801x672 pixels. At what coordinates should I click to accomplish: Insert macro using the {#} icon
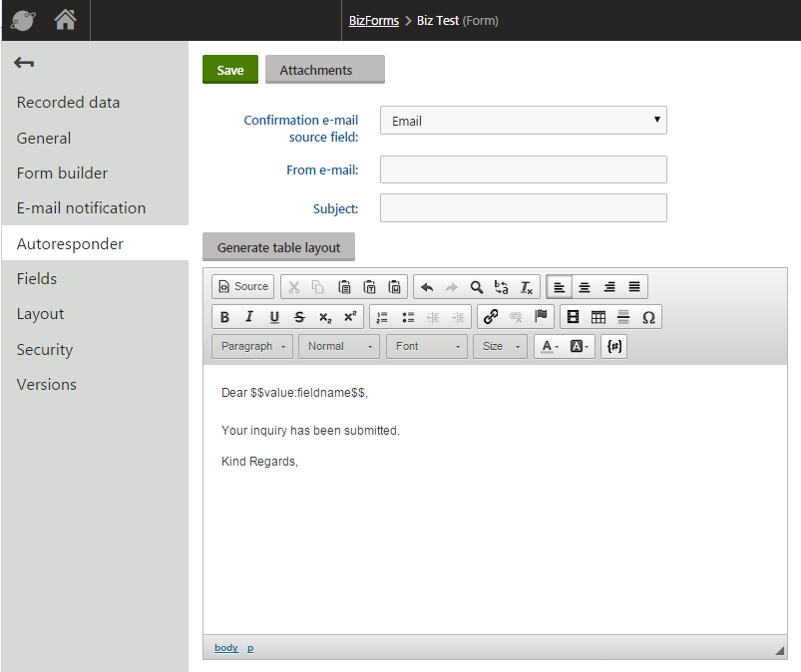pyautogui.click(x=614, y=346)
